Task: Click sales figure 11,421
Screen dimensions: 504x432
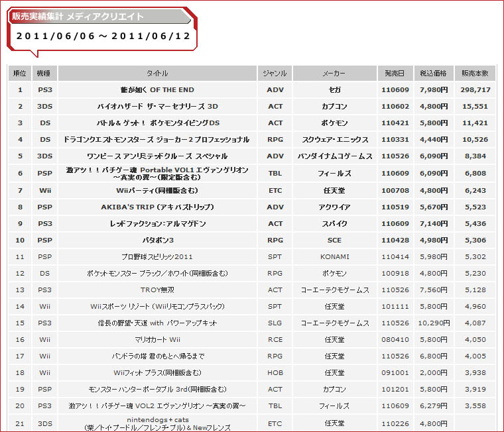Action: 475,123
